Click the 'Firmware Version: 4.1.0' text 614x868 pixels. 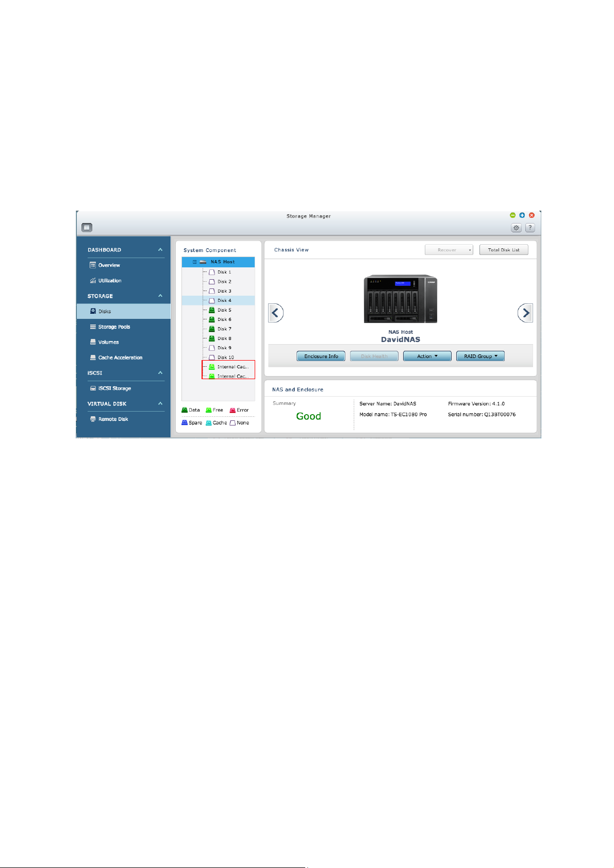(476, 404)
